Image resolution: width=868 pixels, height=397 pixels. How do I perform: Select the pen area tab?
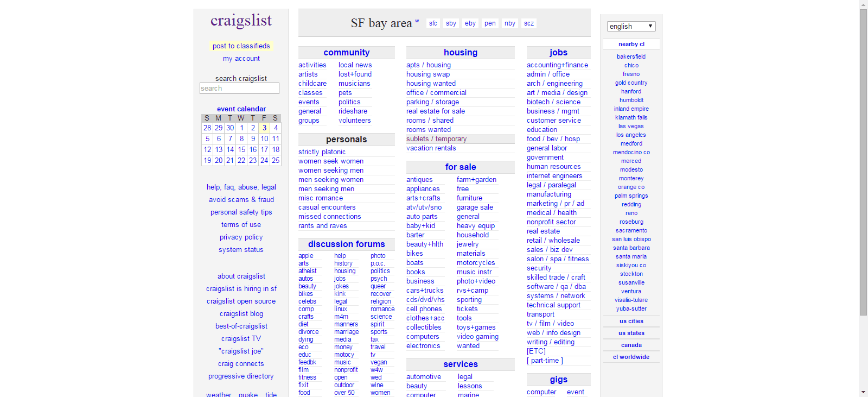coord(490,23)
